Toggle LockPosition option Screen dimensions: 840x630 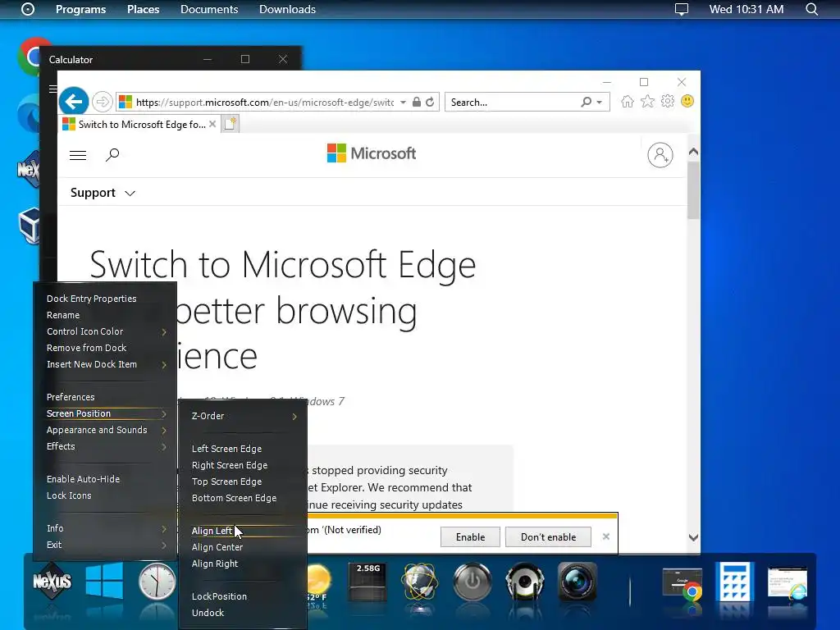(x=219, y=596)
